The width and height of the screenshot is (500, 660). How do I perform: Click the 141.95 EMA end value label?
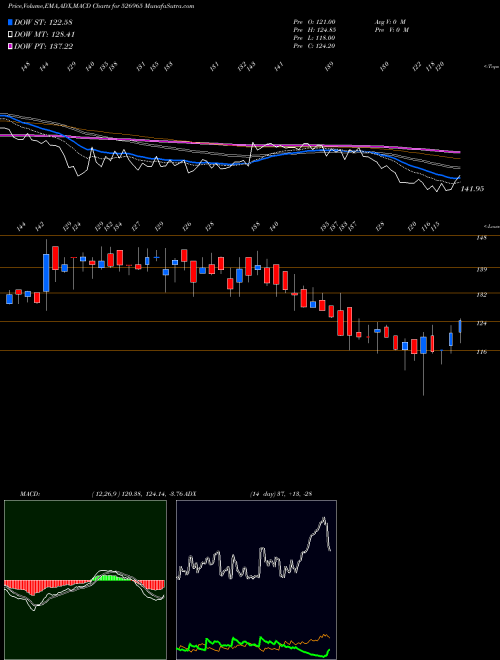pos(472,189)
